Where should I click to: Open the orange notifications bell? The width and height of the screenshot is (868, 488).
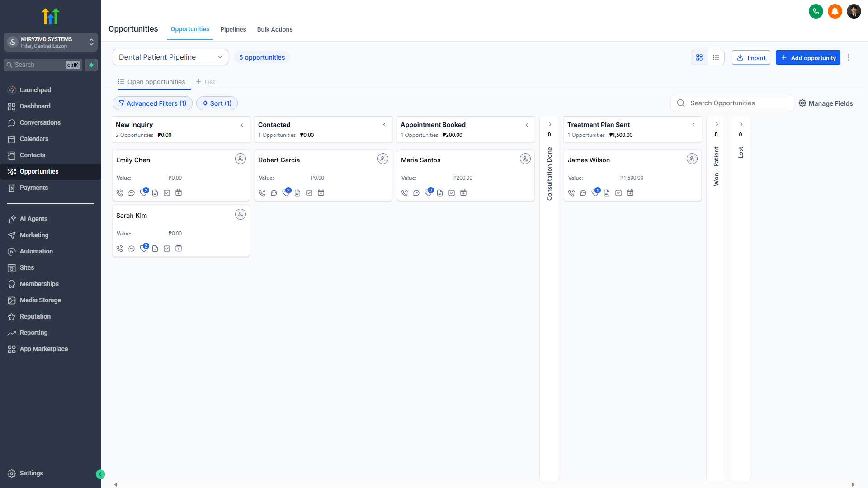[835, 11]
